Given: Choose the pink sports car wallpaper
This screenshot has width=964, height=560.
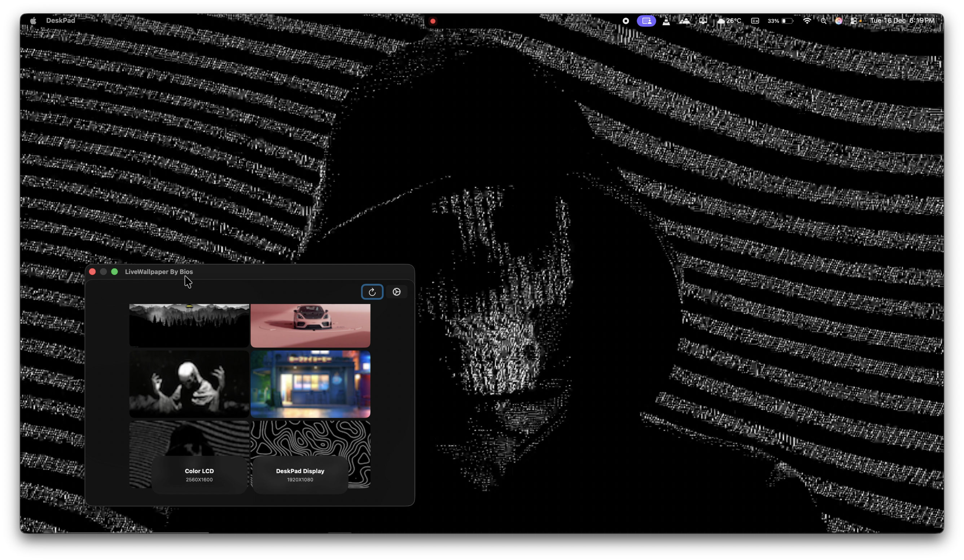Looking at the screenshot, I should click(x=310, y=325).
